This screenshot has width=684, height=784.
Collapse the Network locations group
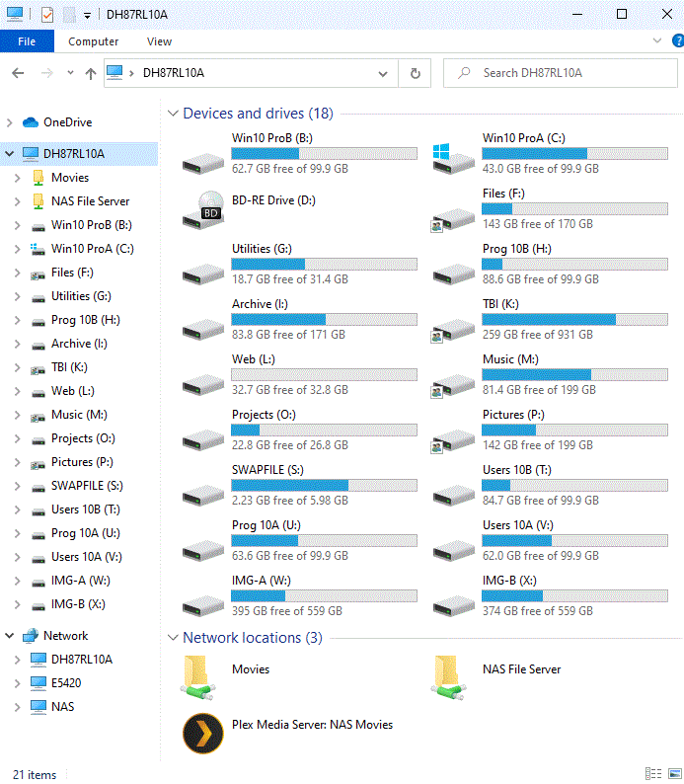pos(173,638)
